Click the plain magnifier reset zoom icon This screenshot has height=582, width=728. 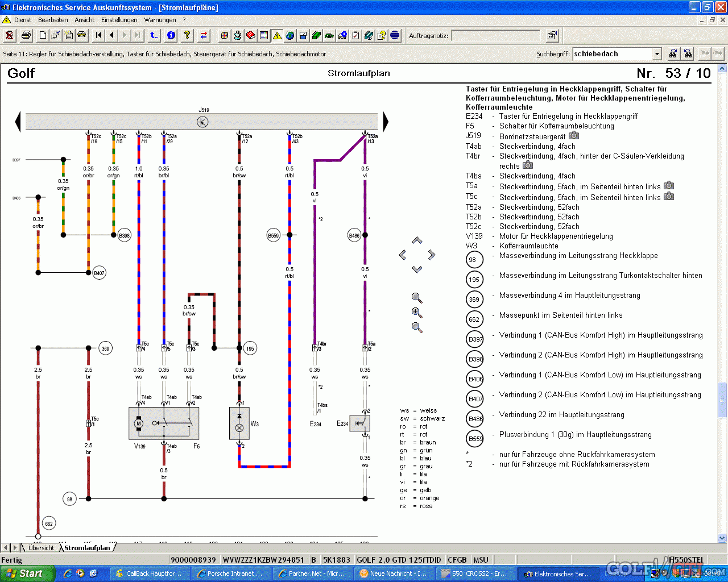coord(417,298)
